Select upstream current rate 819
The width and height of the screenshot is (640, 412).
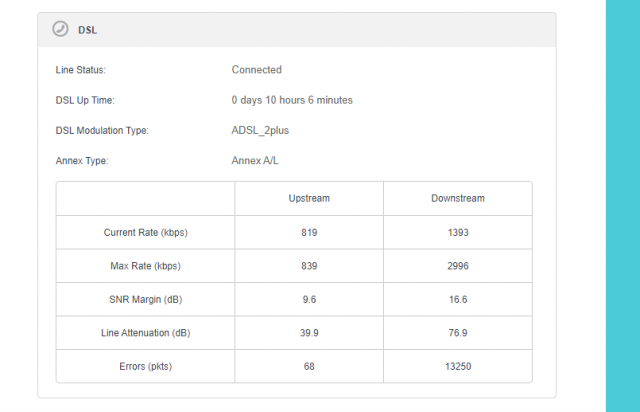click(x=309, y=232)
